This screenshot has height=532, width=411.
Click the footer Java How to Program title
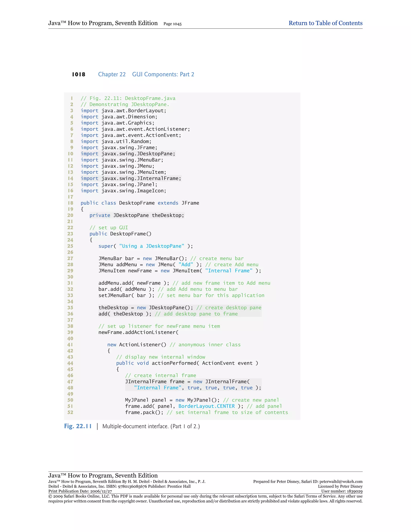103,475
